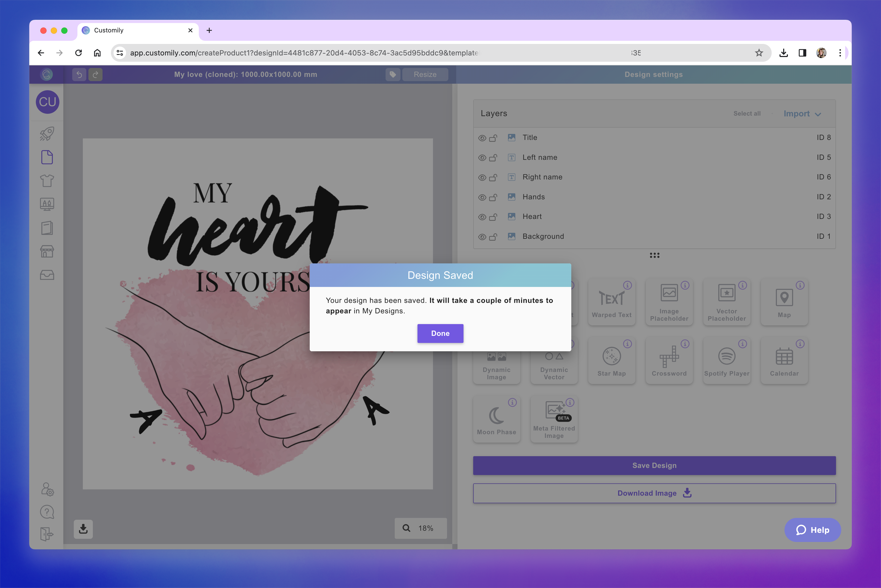The height and width of the screenshot is (588, 881).
Task: Add a Moon Phase element
Action: pyautogui.click(x=496, y=419)
